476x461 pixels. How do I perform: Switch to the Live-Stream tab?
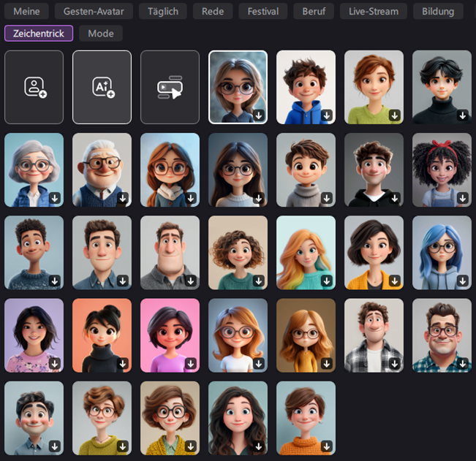[x=373, y=12]
